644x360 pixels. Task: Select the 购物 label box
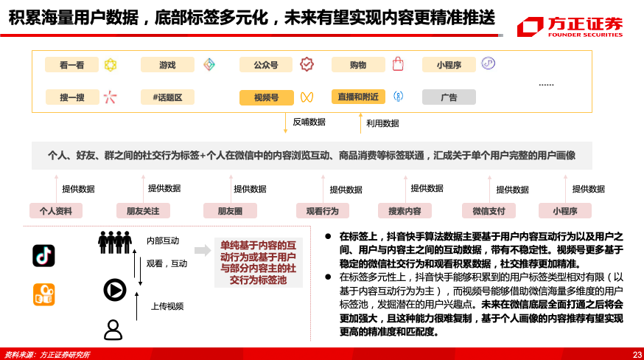pyautogui.click(x=358, y=65)
